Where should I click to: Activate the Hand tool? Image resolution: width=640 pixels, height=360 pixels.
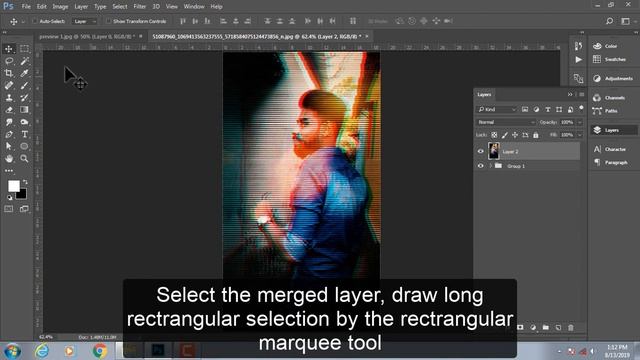(x=9, y=158)
